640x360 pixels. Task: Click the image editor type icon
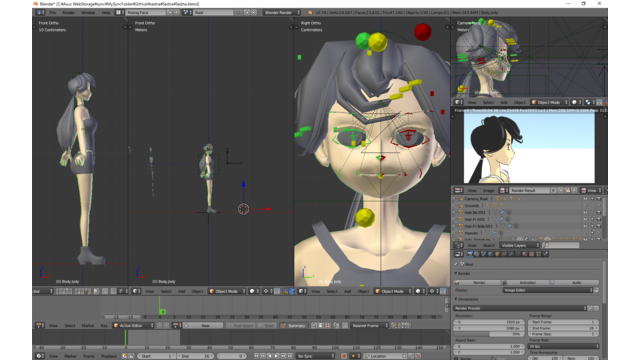click(459, 191)
